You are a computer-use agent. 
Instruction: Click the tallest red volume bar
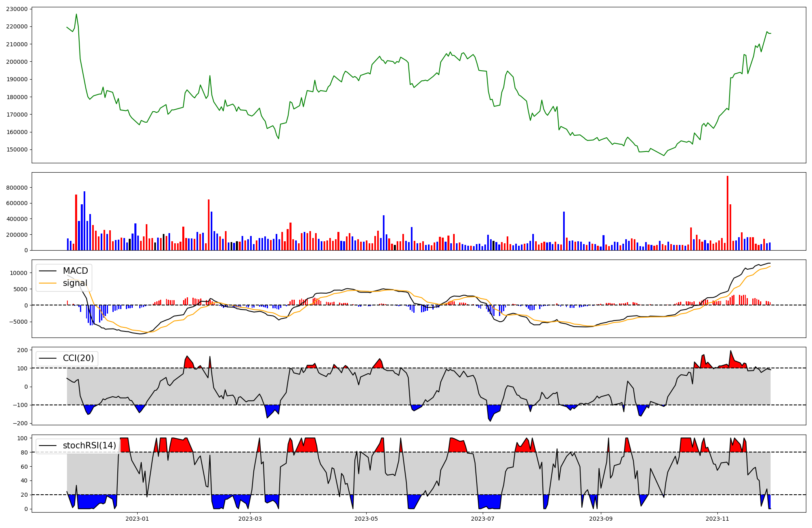tap(728, 213)
